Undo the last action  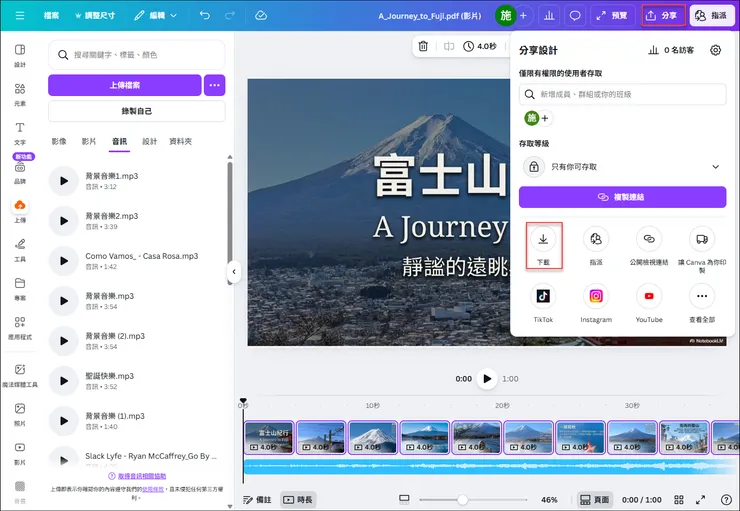click(x=204, y=16)
